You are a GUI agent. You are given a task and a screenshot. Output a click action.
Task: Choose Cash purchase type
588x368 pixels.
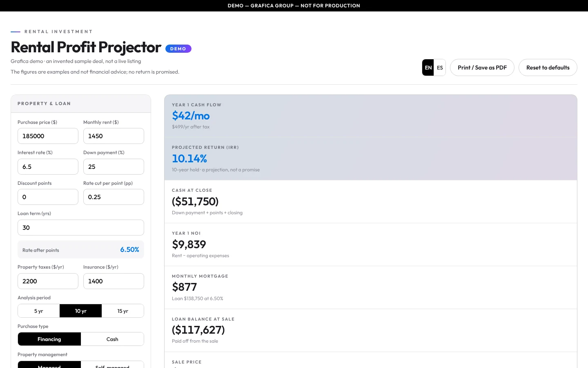[112, 339]
